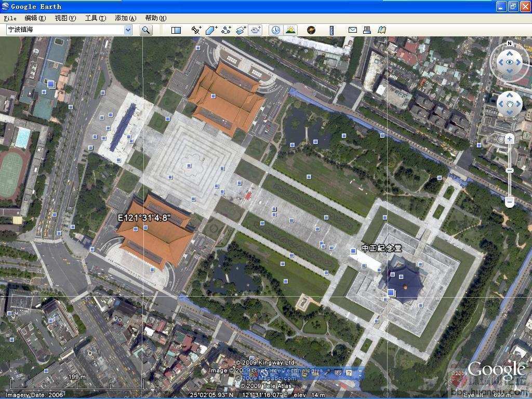The width and height of the screenshot is (532, 399).
Task: Click the 中正紀念堂 map label
Action: [x=382, y=248]
